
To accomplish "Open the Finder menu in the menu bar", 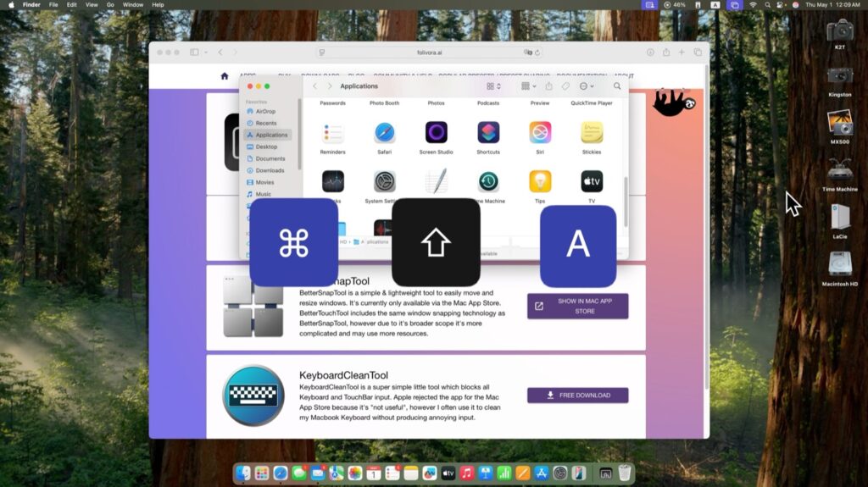I will (x=31, y=4).
